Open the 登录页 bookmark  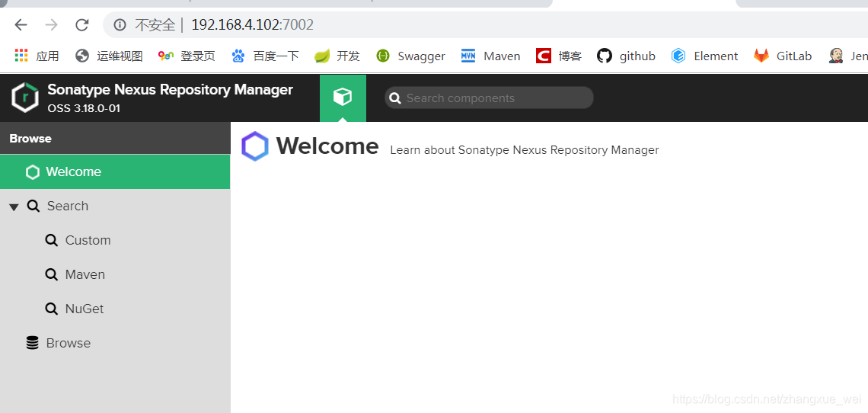tap(186, 56)
